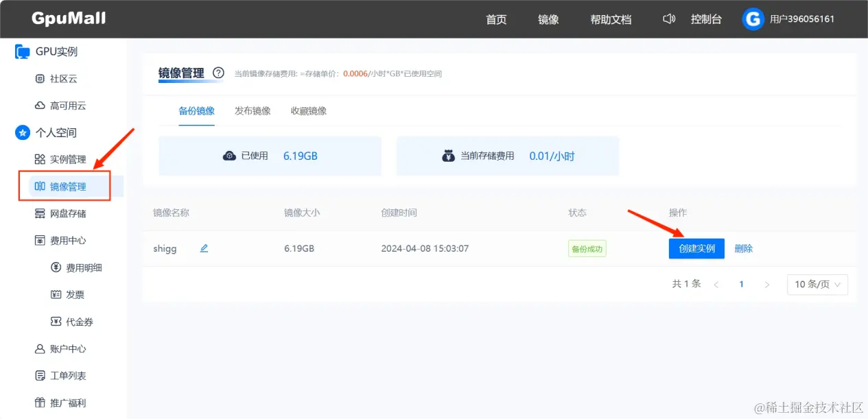Screen dimensions: 868x419
Task: Click creation time 2024-04-08 15:03:07
Action: [x=425, y=248]
